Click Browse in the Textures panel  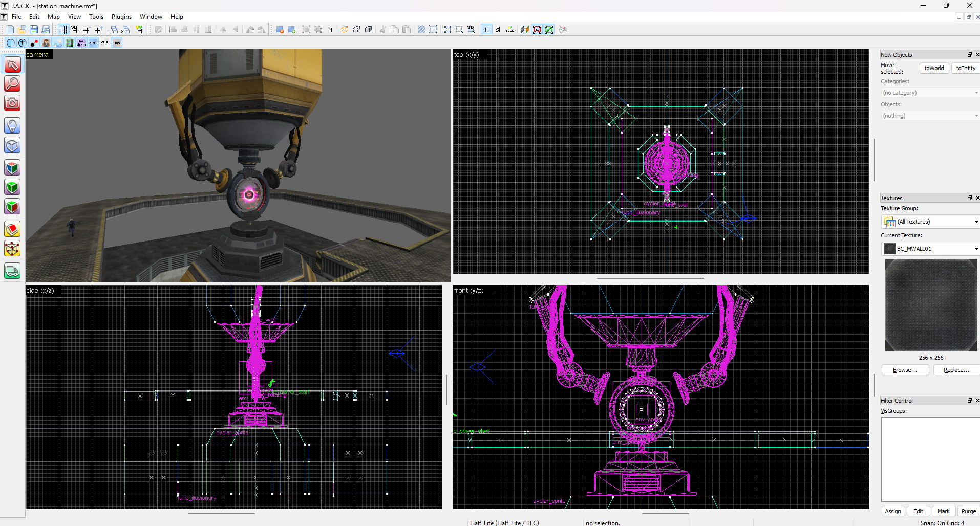904,369
